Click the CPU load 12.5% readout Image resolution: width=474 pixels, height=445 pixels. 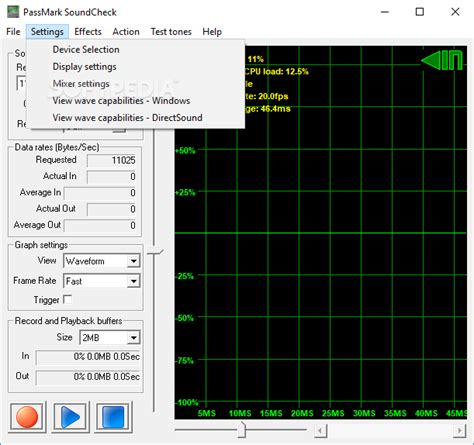coord(276,71)
